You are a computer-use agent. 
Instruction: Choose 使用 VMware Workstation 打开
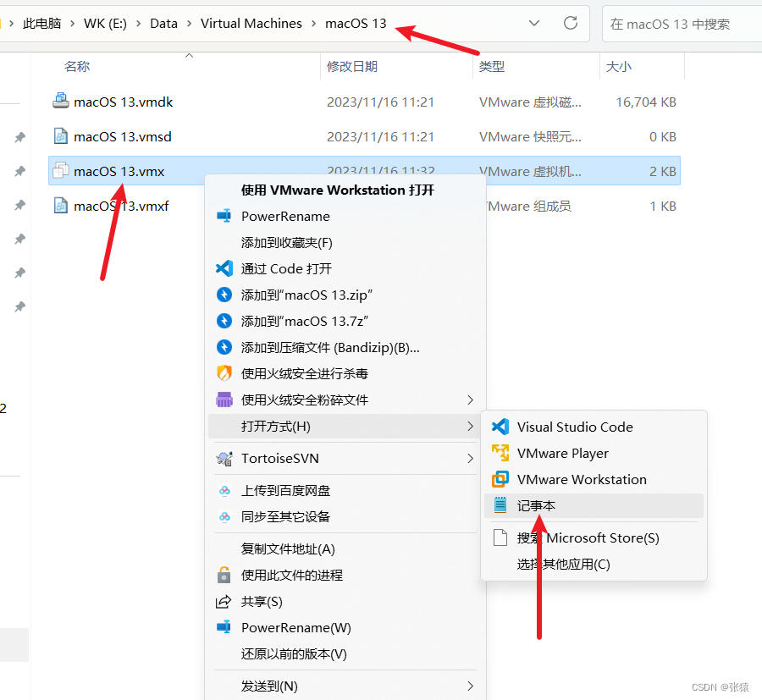pos(338,190)
